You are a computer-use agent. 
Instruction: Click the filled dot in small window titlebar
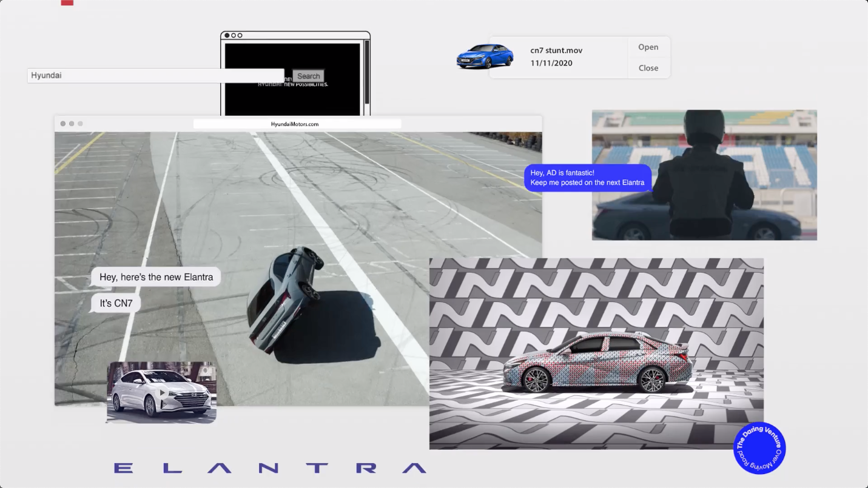tap(227, 36)
